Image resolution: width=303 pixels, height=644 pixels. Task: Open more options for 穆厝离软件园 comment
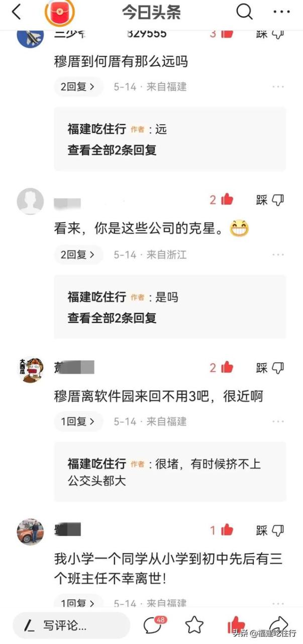[x=278, y=422]
